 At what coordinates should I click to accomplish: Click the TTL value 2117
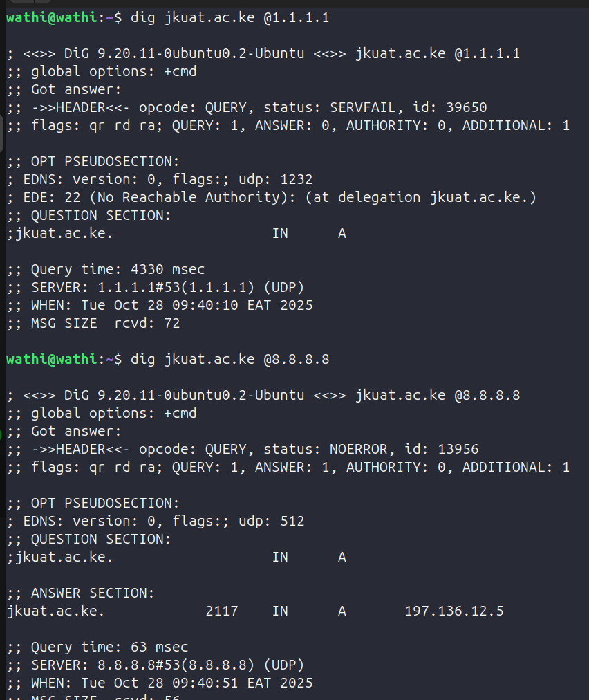222,611
